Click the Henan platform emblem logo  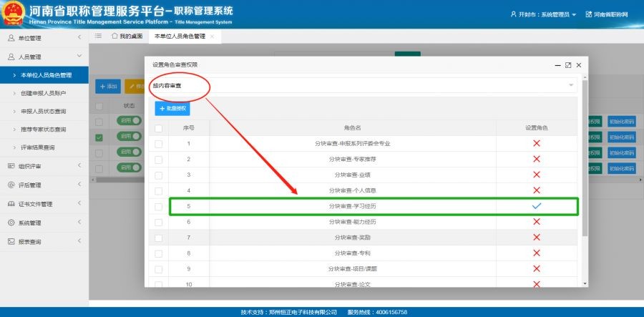[14, 13]
